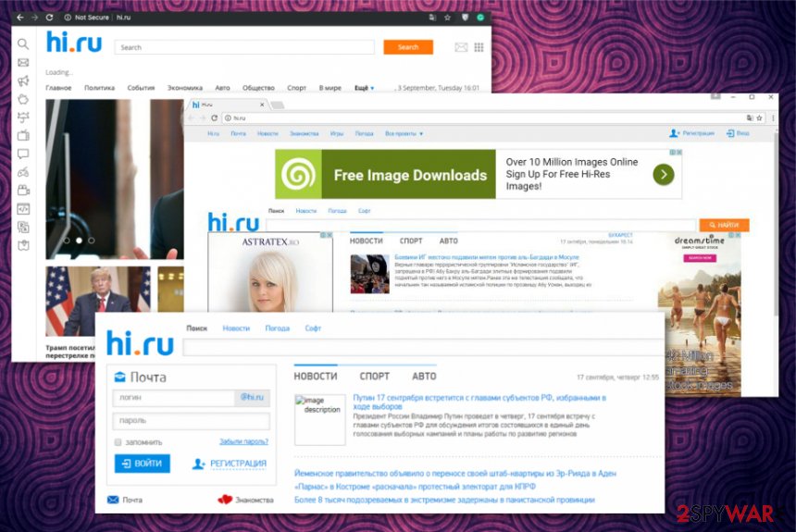Screen dimensions: 796x532
Task: Open the envelope icon beside orange Search button
Action: [x=461, y=47]
